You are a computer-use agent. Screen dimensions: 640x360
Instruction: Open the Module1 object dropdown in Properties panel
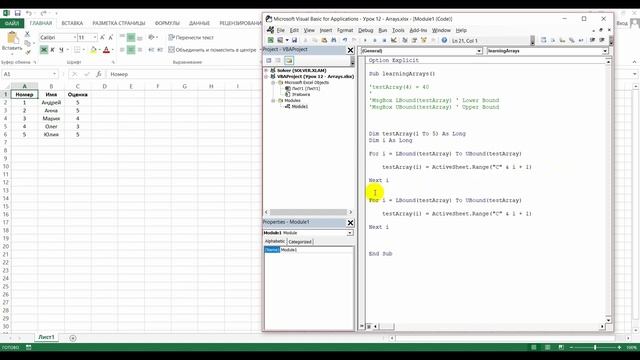350,233
